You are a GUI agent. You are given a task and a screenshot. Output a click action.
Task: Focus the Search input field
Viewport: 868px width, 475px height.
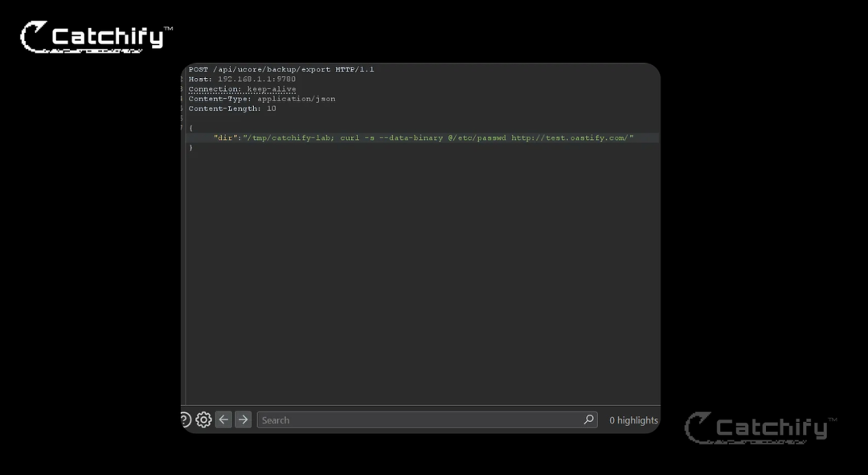427,420
